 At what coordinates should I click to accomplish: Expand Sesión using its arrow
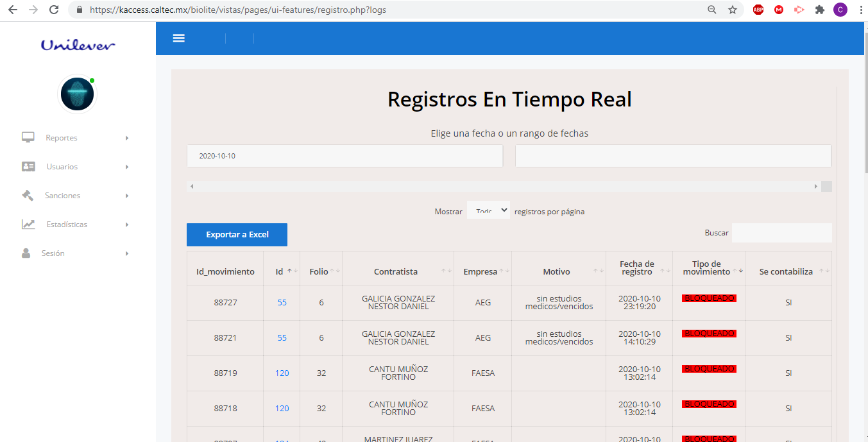tap(127, 253)
